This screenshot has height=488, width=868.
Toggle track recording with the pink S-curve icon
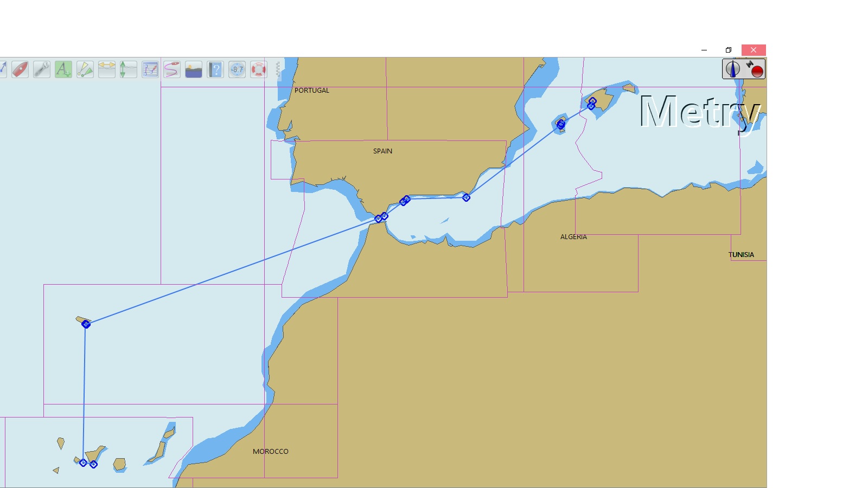(172, 69)
